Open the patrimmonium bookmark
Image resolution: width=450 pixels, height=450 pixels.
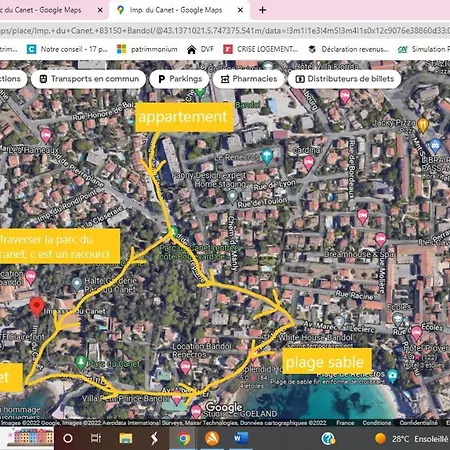coord(147,49)
